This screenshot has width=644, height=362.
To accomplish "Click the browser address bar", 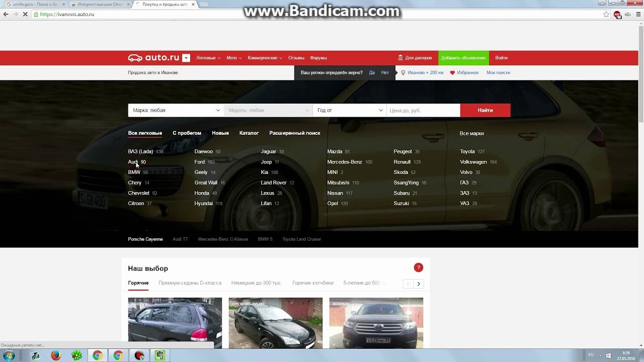I will [x=317, y=14].
